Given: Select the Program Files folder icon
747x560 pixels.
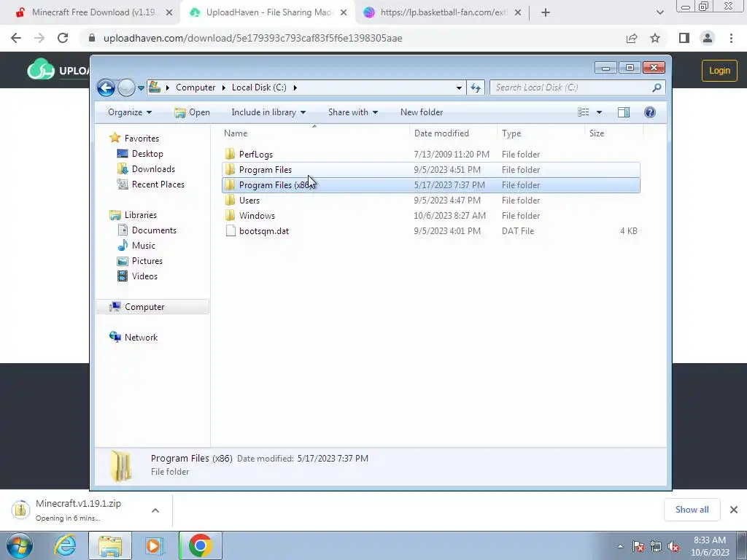Looking at the screenshot, I should pos(230,169).
